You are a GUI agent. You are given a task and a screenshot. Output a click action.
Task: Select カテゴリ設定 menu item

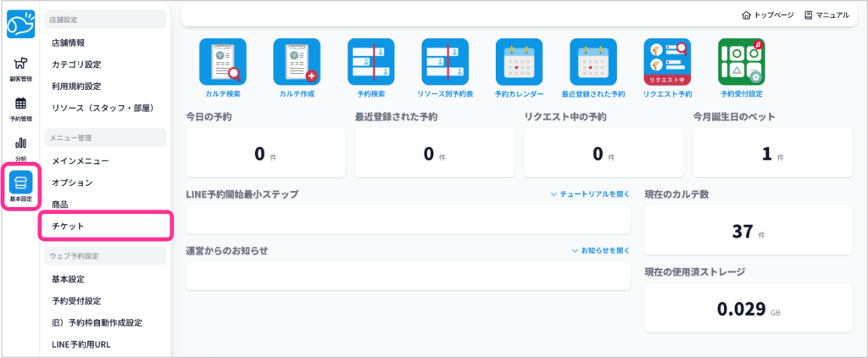click(76, 64)
